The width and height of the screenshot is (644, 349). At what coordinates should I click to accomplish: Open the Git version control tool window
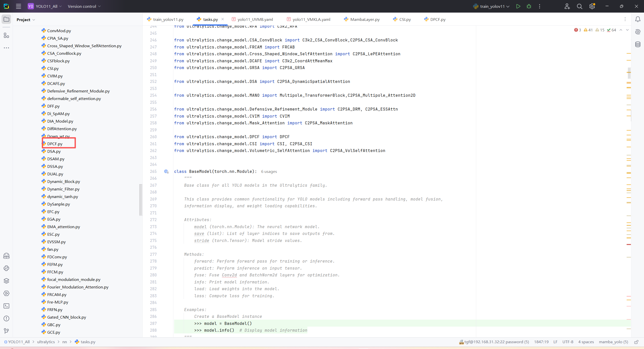6,331
